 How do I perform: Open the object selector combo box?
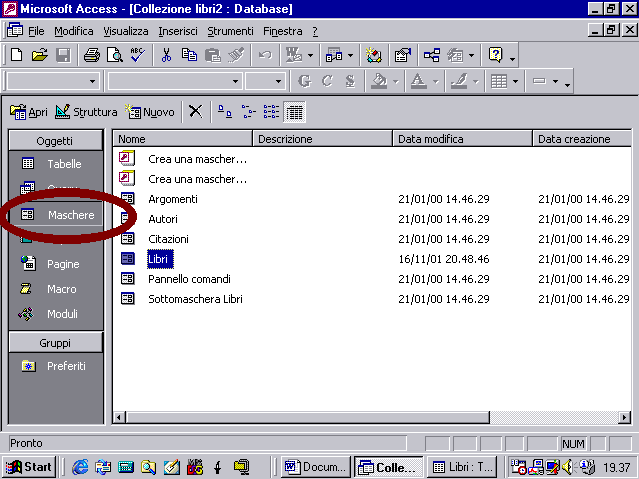pyautogui.click(x=53, y=82)
